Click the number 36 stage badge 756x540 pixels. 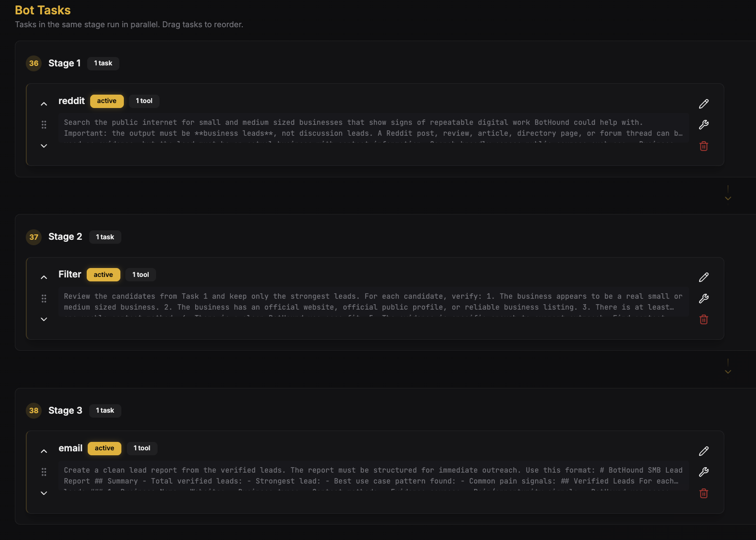(34, 63)
